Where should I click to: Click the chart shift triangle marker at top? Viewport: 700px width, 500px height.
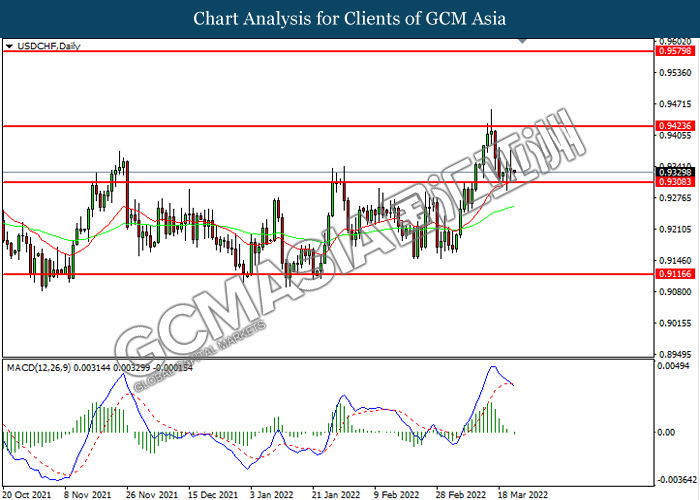(522, 41)
